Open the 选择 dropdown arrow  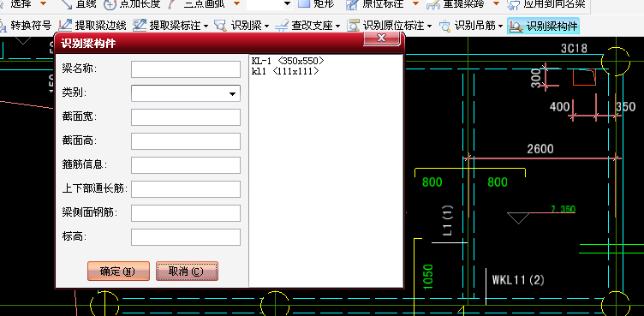click(43, 4)
